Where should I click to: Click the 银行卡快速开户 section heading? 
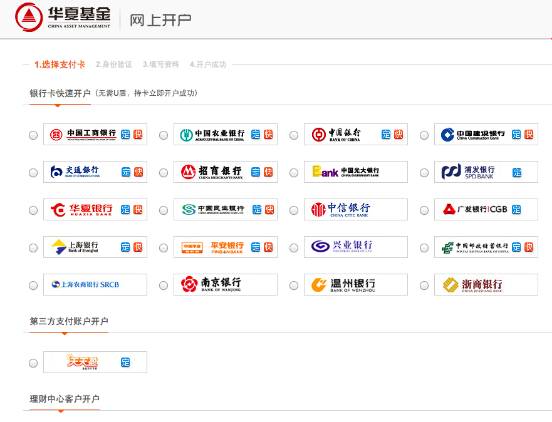click(x=60, y=93)
